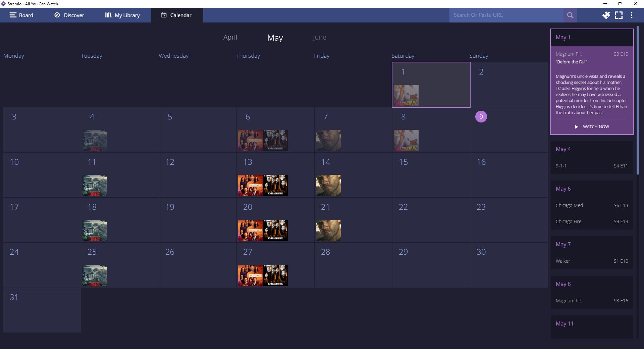Open Chicago Fire S9 E13 in sidebar

point(592,221)
